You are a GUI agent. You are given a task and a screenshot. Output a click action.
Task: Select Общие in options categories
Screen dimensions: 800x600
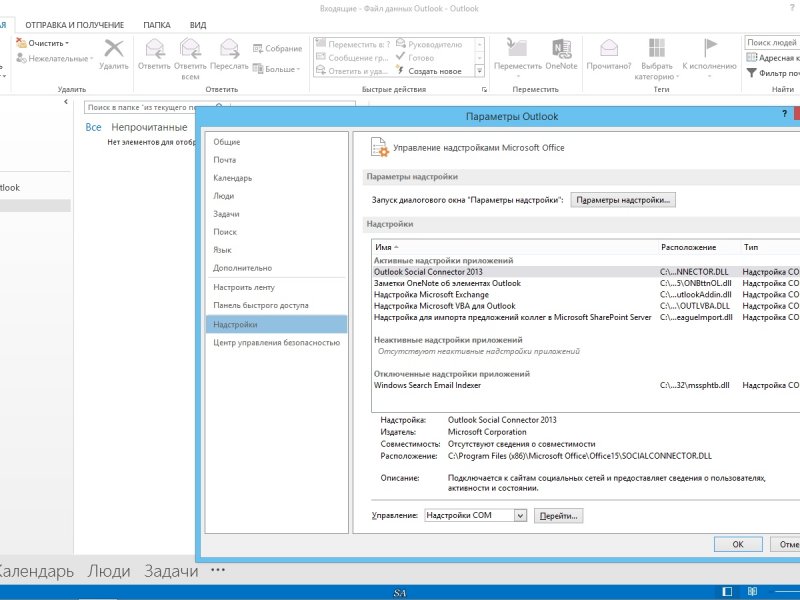point(276,142)
